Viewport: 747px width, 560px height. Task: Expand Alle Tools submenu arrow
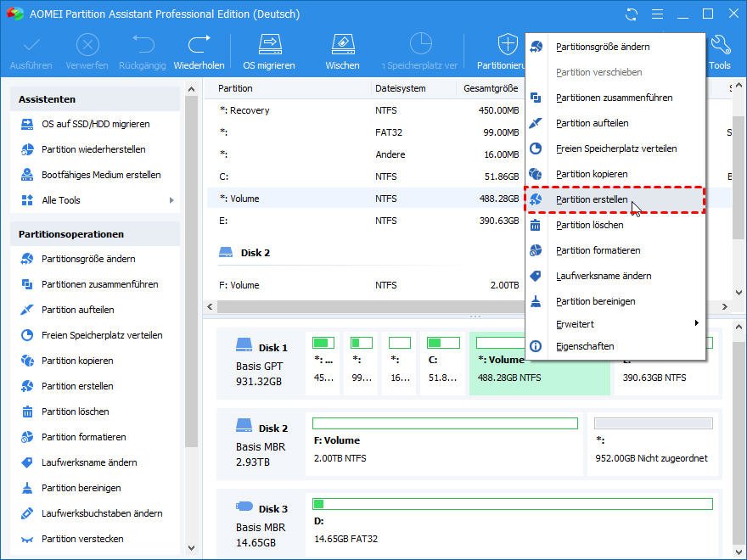(171, 200)
